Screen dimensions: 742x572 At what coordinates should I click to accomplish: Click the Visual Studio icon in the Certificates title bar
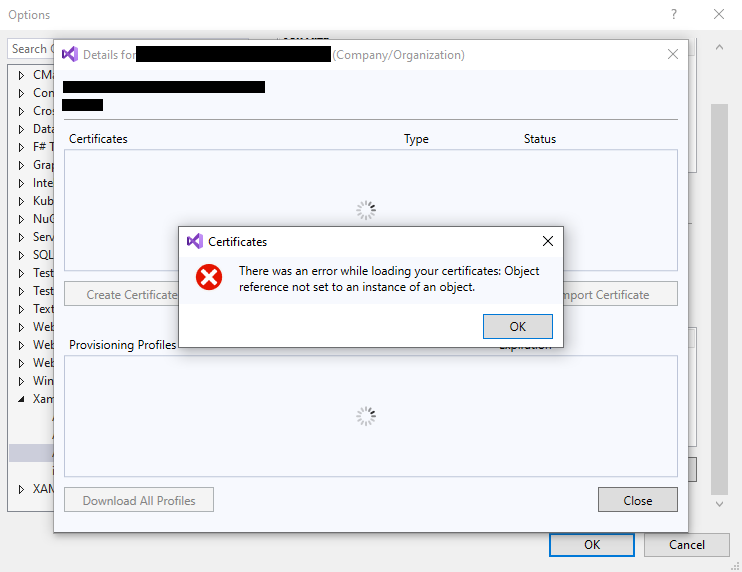195,241
